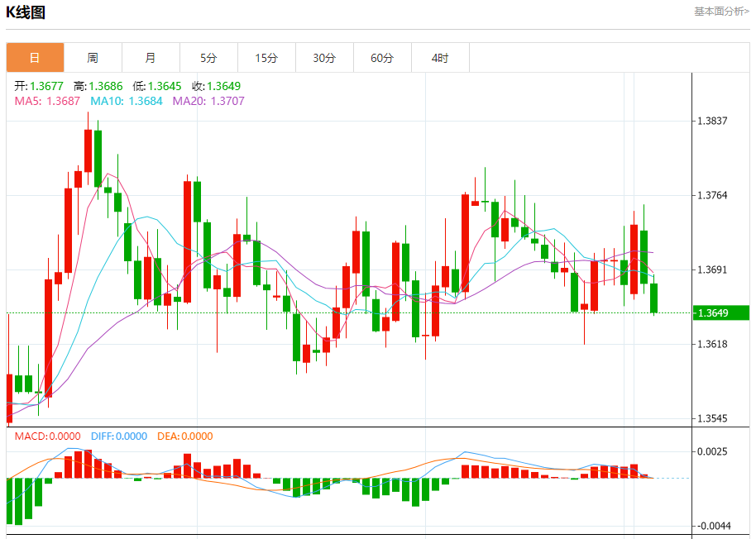756x539 pixels.
Task: Click the K线图 heading
Action: [26, 12]
